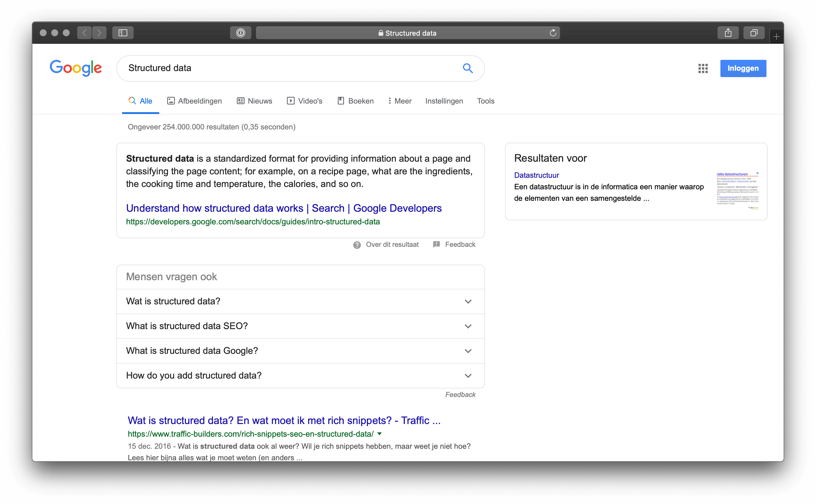The height and width of the screenshot is (504, 816).
Task: Click the 'Ongeveer 254.000.000 resultaten' text
Action: click(x=212, y=127)
